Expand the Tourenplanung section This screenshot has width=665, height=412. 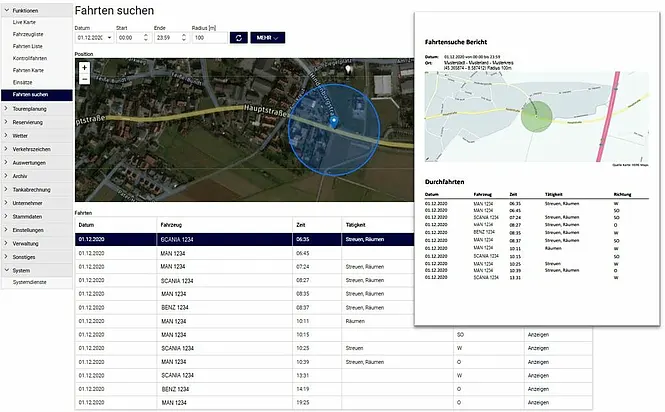click(36, 107)
